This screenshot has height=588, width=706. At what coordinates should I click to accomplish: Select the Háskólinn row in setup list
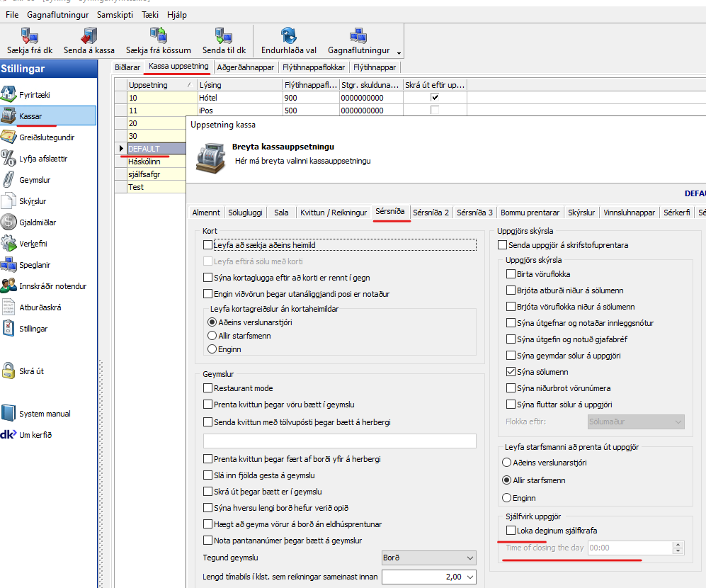pyautogui.click(x=146, y=162)
